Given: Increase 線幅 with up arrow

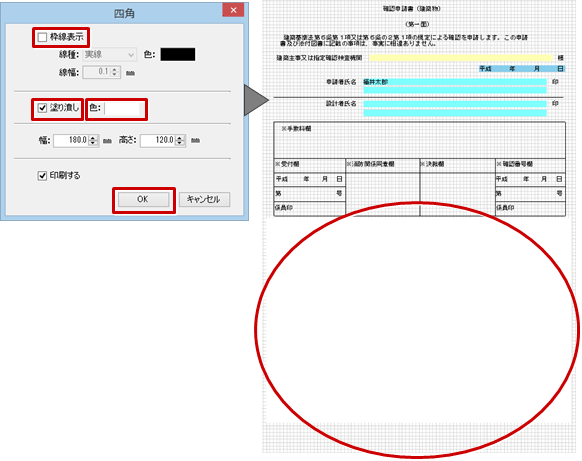Looking at the screenshot, I should click(x=115, y=69).
